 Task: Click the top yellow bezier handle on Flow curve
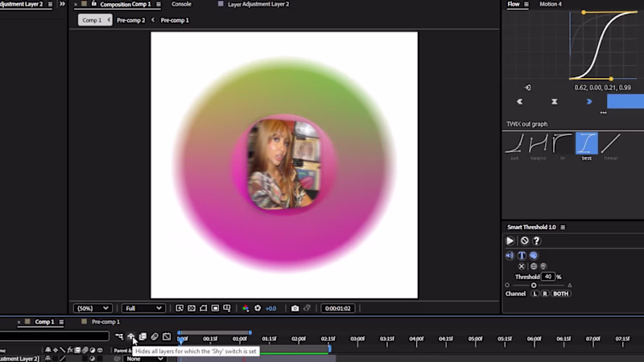(584, 12)
